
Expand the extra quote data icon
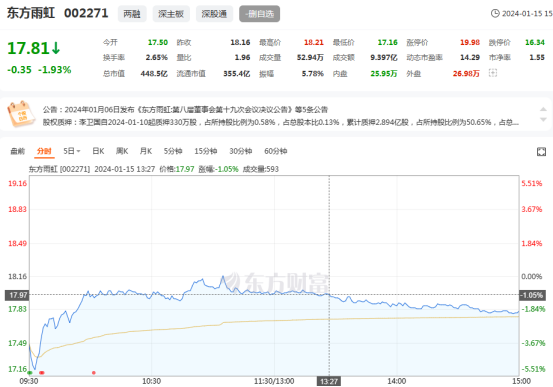point(493,73)
